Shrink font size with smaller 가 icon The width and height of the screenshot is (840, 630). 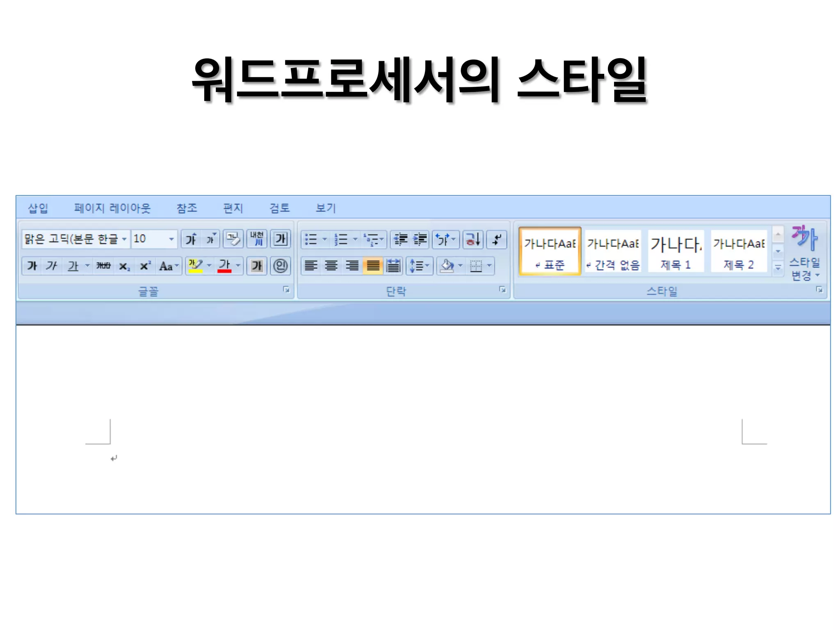tap(210, 239)
